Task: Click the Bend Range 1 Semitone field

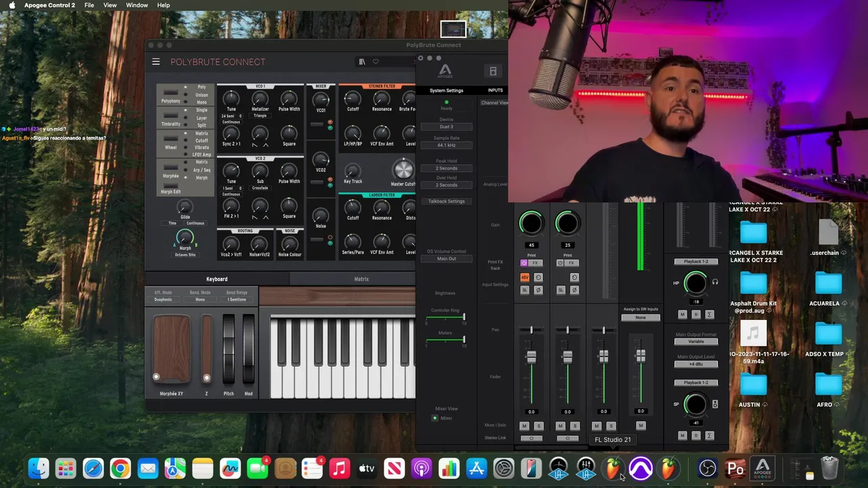Action: (237, 300)
